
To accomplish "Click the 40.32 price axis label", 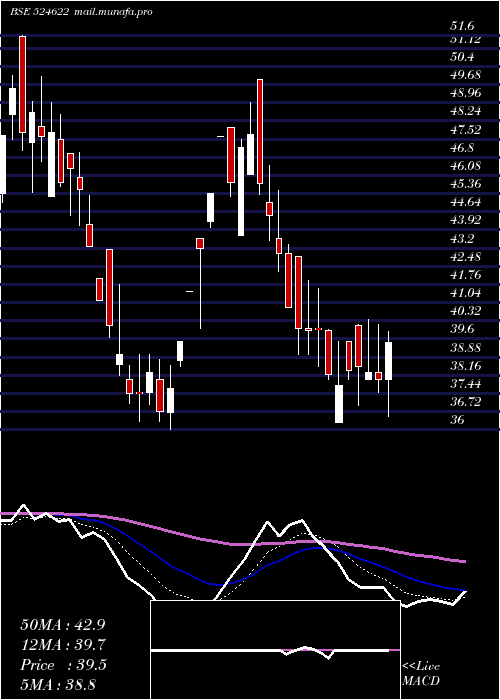I will click(465, 311).
